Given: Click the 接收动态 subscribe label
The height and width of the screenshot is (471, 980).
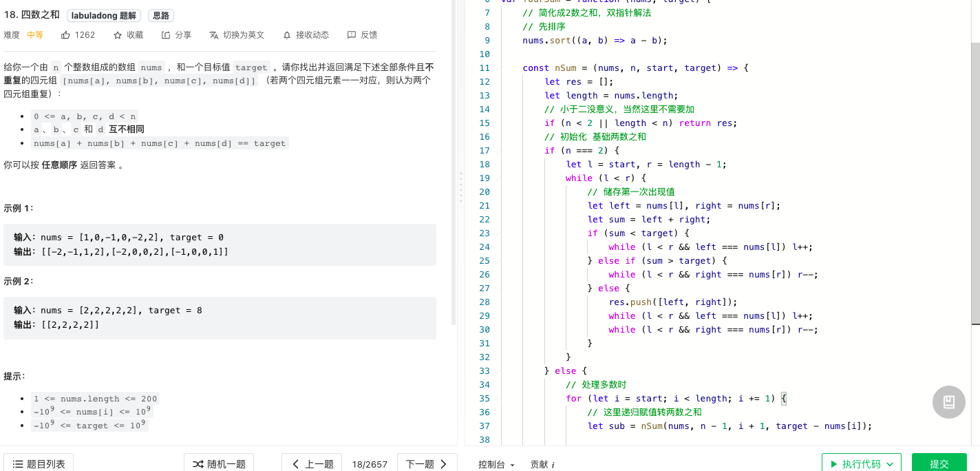Looking at the screenshot, I should [312, 35].
